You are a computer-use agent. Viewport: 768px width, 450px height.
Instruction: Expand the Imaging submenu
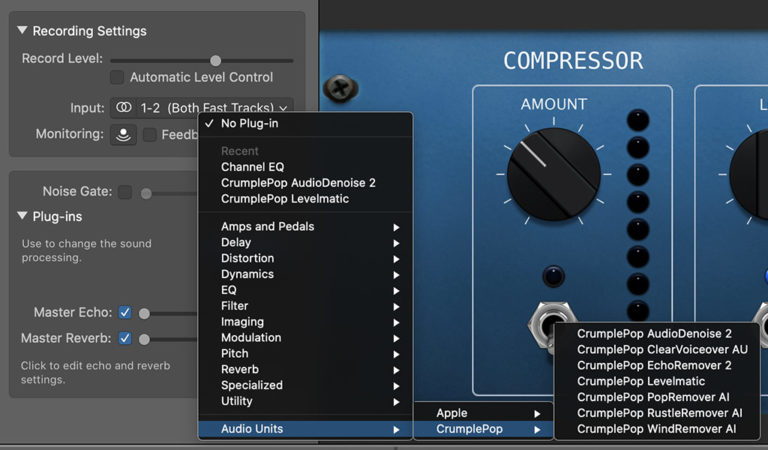click(x=306, y=322)
